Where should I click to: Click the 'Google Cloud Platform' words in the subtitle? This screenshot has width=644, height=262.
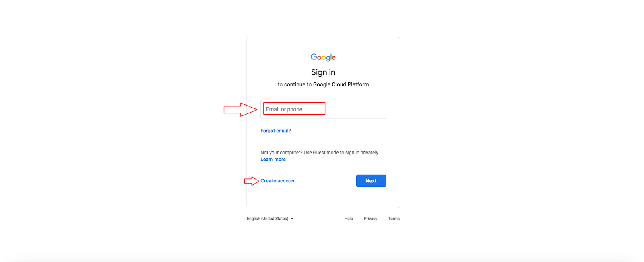341,84
